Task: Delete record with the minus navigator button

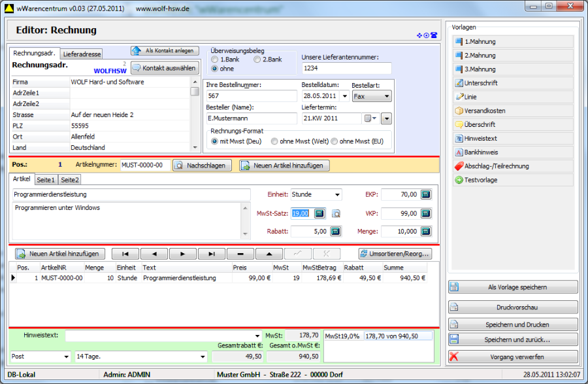Action: (240, 254)
